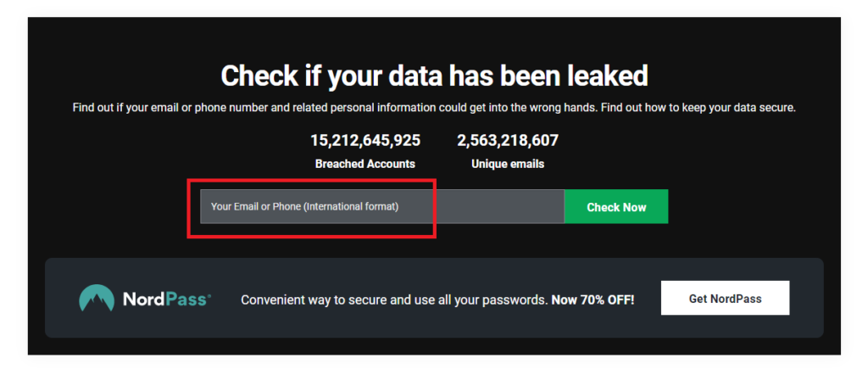Click the "Check if your data has been leaked" headline
The width and height of the screenshot is (868, 375).
(x=434, y=76)
